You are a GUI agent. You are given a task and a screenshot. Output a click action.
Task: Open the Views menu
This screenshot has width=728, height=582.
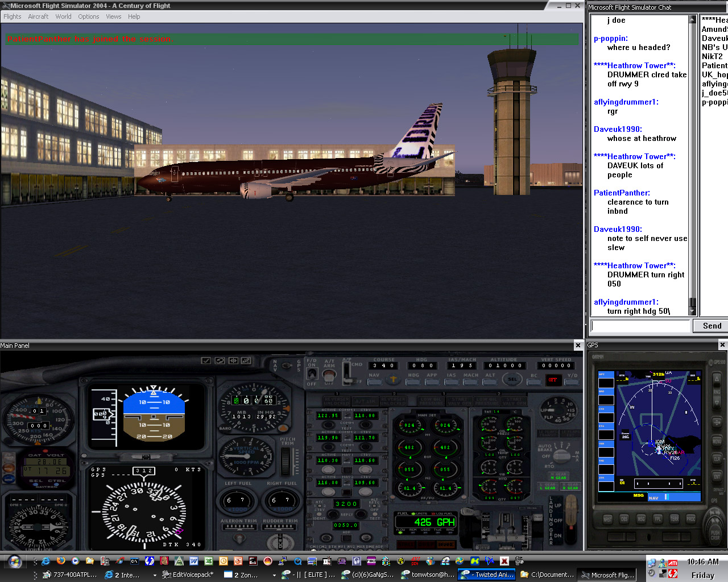[113, 16]
